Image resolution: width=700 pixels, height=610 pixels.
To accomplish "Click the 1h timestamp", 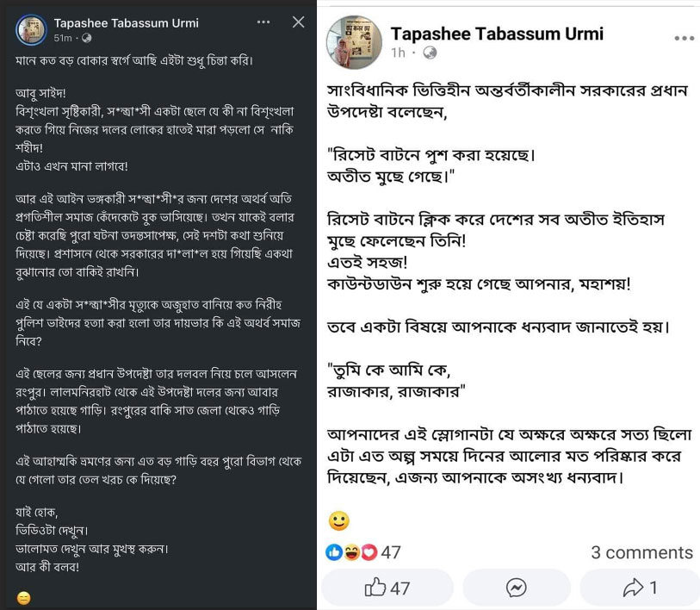I will (398, 53).
